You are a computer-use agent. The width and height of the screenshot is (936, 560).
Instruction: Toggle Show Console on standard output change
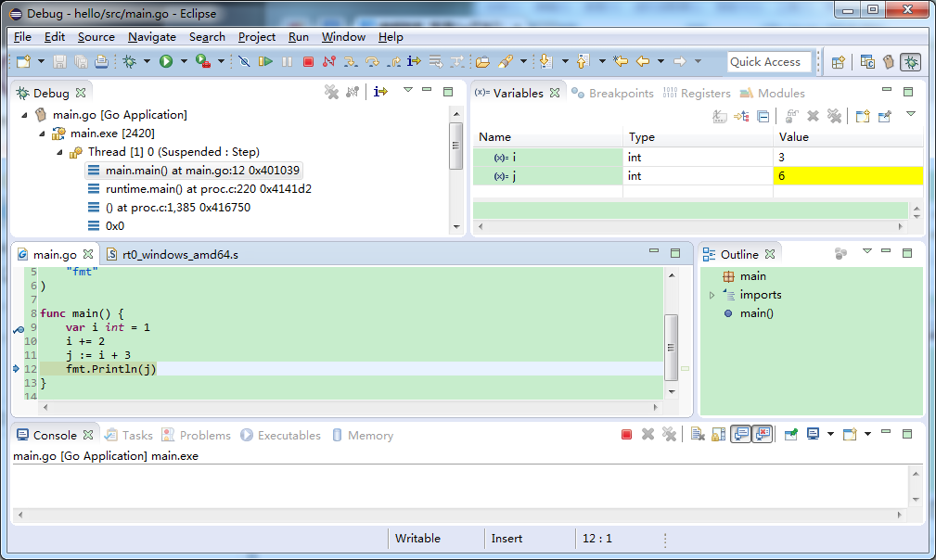pos(741,434)
